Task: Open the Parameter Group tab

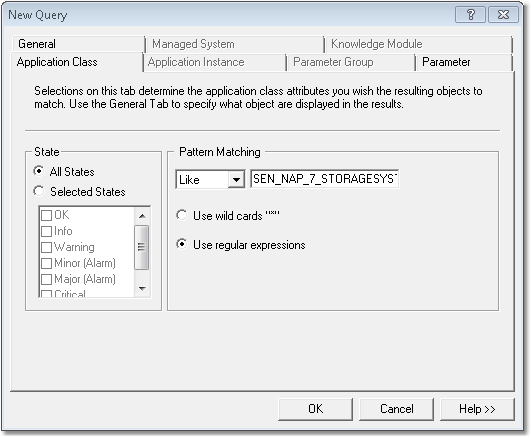Action: pos(351,62)
